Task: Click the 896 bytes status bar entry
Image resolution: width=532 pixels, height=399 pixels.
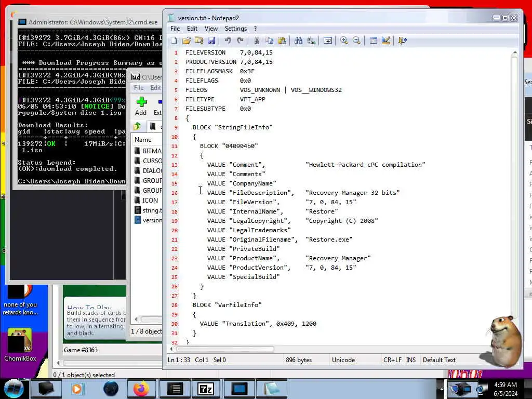Action: pos(299,360)
